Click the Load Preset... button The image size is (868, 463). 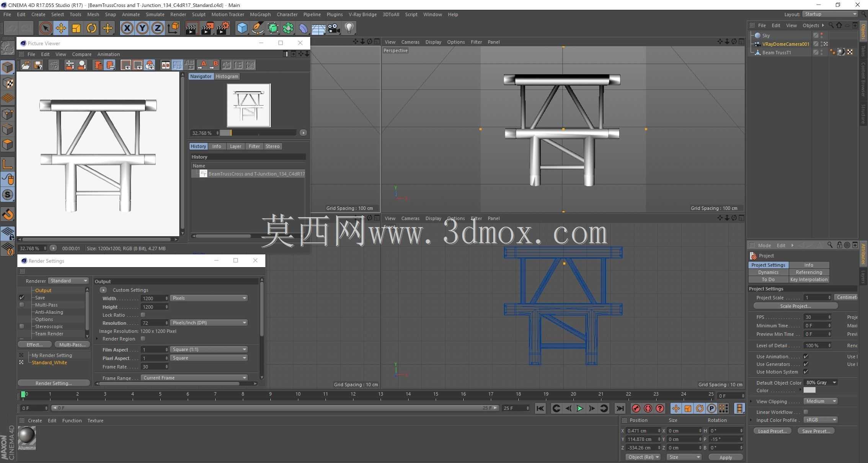772,431
